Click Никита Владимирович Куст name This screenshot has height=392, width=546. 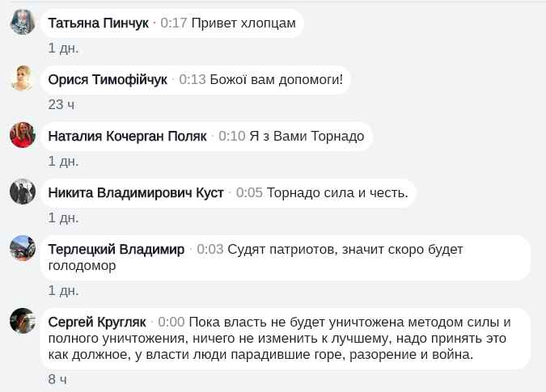pyautogui.click(x=136, y=192)
